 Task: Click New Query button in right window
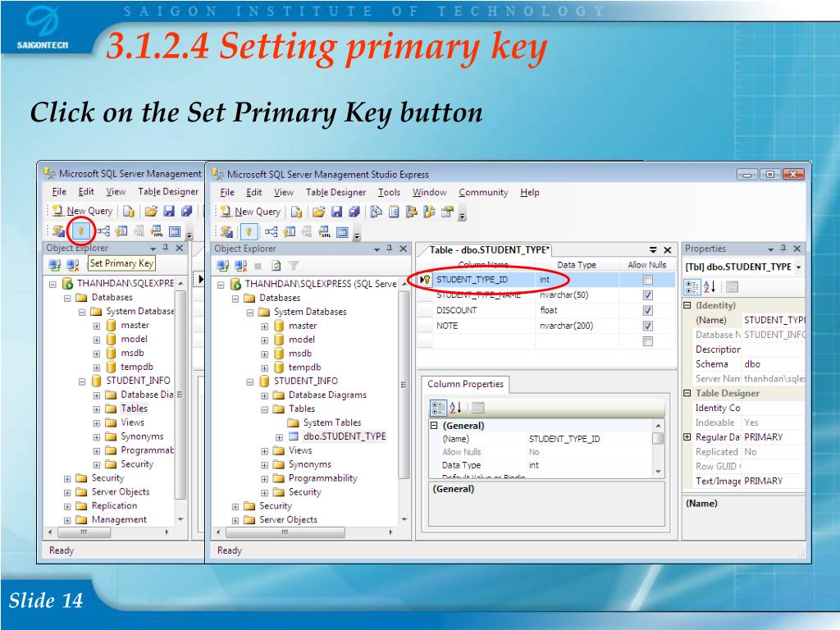[x=251, y=212]
